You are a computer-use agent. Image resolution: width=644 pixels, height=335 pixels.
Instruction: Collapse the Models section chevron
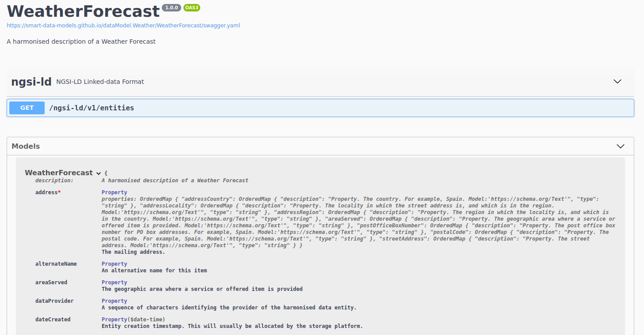pos(620,146)
